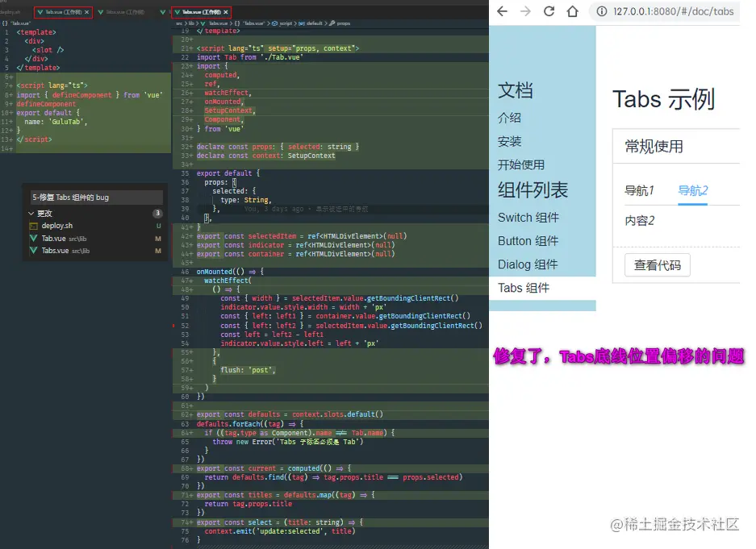Click line number 46 in the gutter
This screenshot has width=756, height=549.
tap(185, 272)
